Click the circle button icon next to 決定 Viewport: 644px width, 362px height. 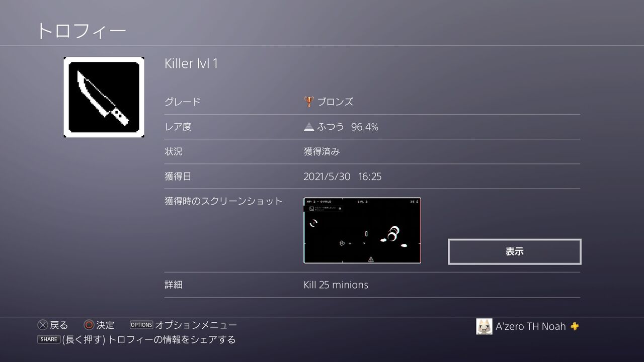(x=89, y=325)
